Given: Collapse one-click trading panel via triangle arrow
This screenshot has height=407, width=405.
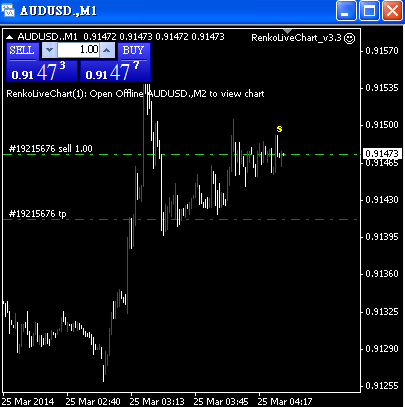Looking at the screenshot, I should click(10, 37).
